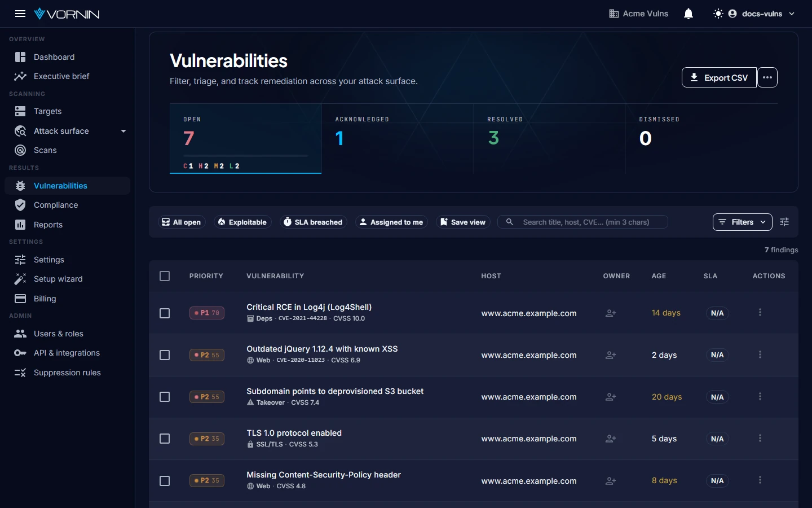Apply the Assigned to me filter
The image size is (812, 508).
(x=391, y=222)
